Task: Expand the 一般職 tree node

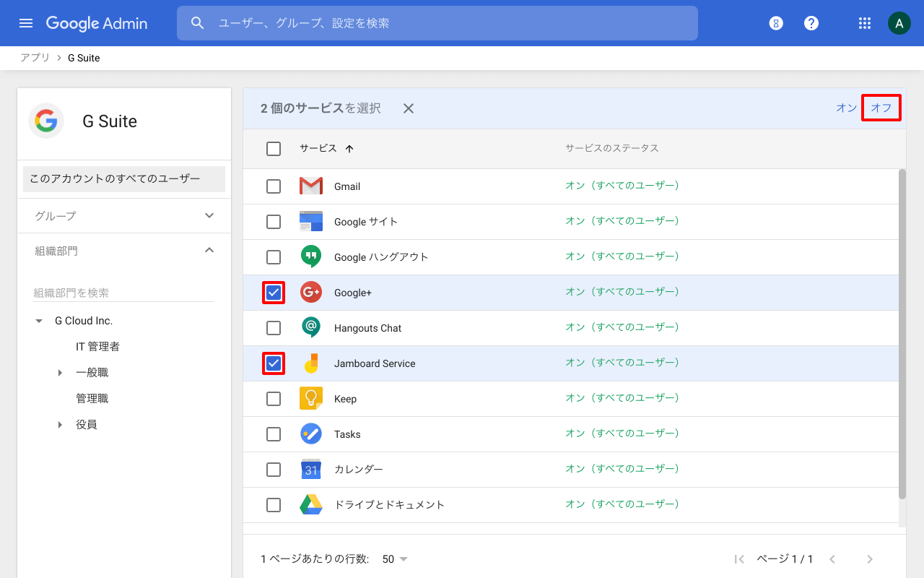Action: coord(61,373)
